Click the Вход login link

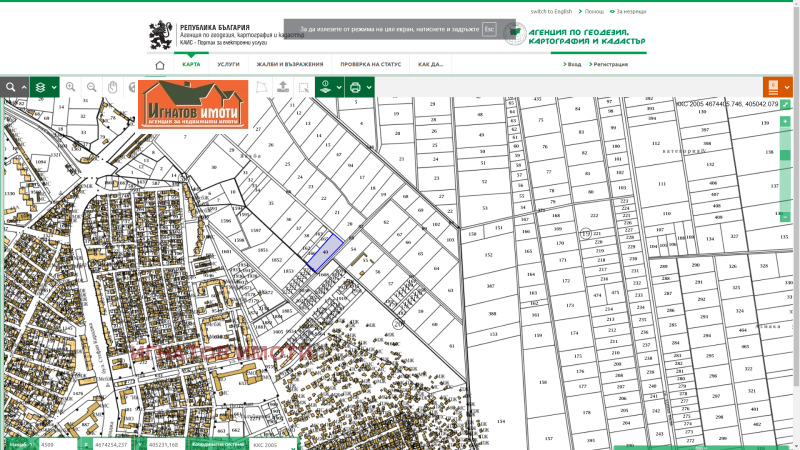tap(573, 64)
